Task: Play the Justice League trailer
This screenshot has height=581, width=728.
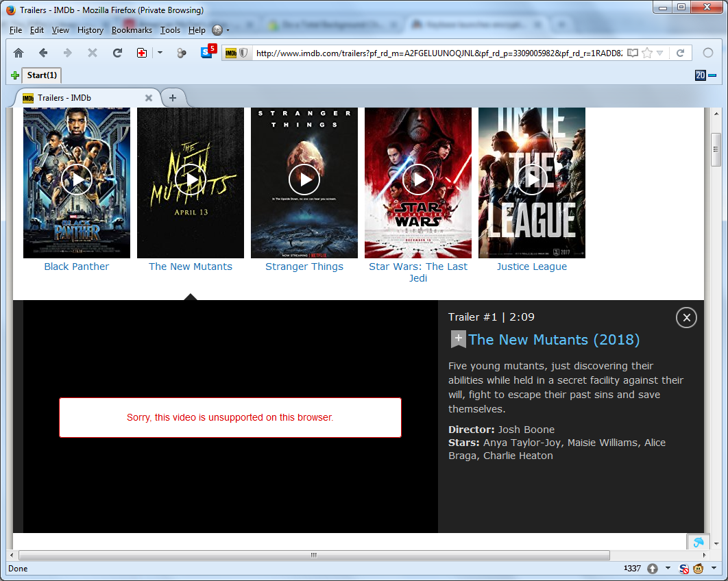Action: coord(532,180)
